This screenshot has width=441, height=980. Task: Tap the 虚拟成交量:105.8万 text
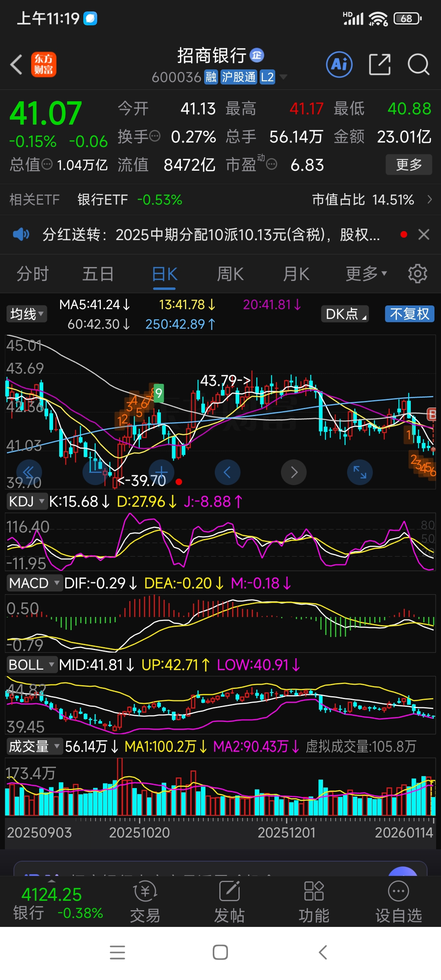point(361,746)
